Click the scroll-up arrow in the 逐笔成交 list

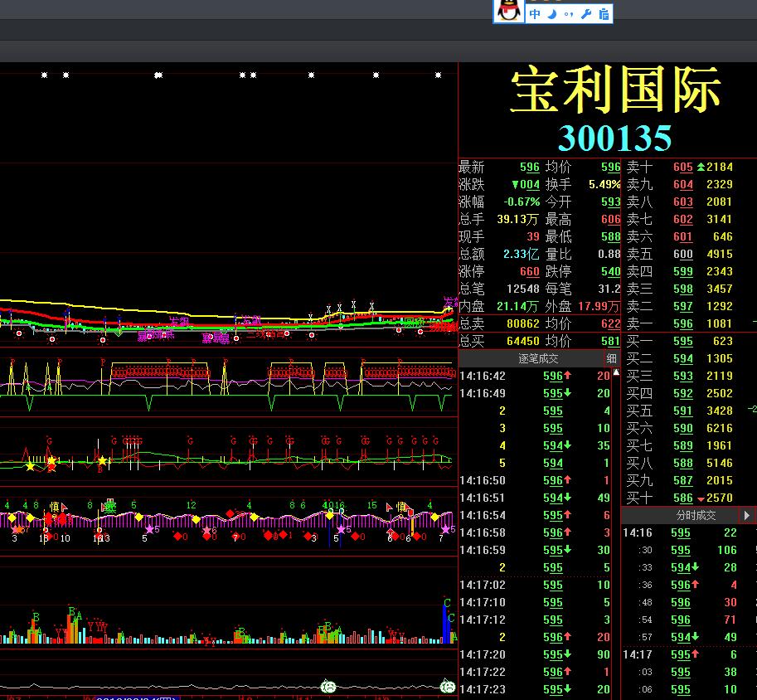(x=616, y=372)
